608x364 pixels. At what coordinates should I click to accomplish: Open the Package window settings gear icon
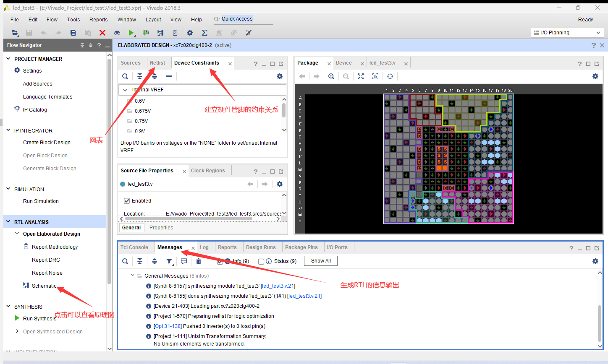(595, 76)
